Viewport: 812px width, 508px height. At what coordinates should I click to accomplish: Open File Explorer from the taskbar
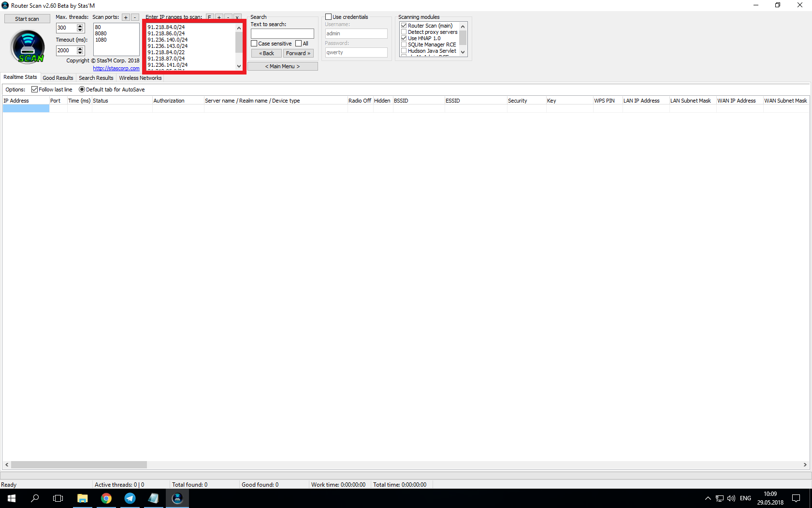click(x=83, y=498)
